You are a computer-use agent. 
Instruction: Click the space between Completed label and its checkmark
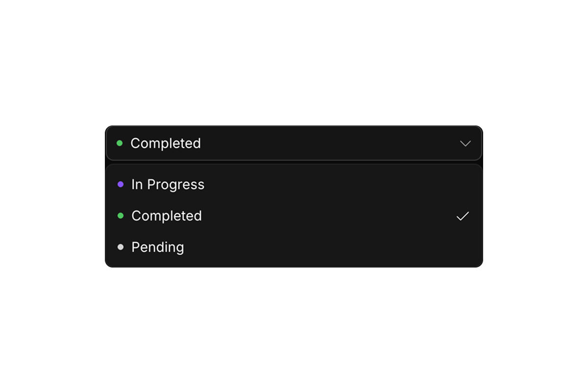(x=328, y=216)
